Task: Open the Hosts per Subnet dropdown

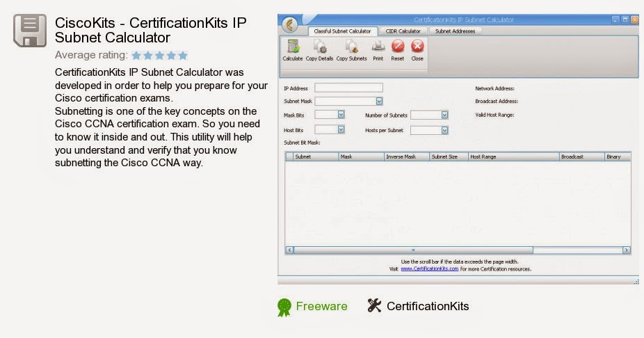Action: [x=444, y=130]
